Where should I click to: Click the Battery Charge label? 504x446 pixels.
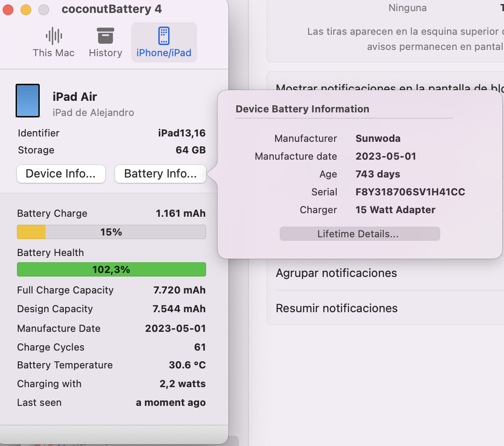[52, 214]
